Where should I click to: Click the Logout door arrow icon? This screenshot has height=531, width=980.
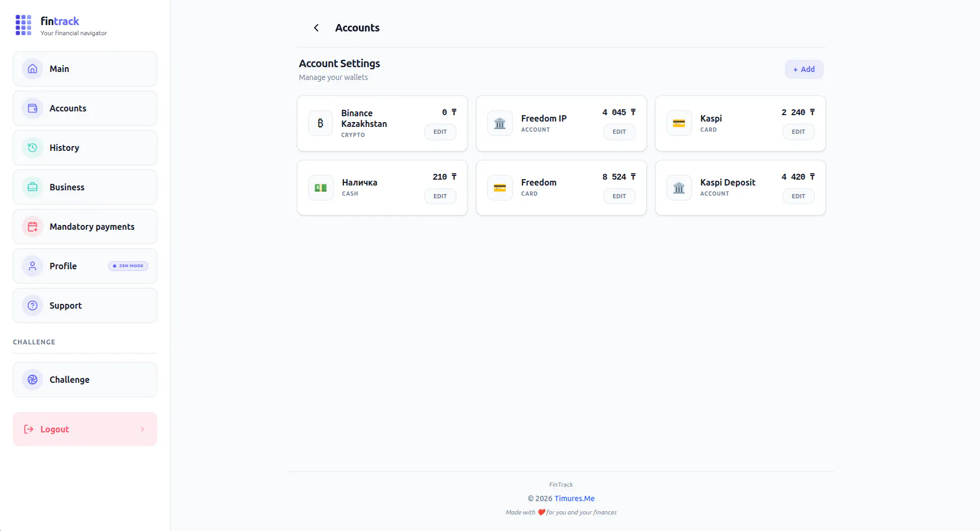pyautogui.click(x=29, y=429)
